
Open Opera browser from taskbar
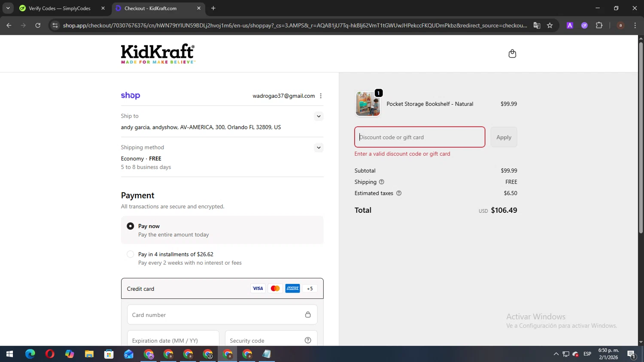[50, 354]
